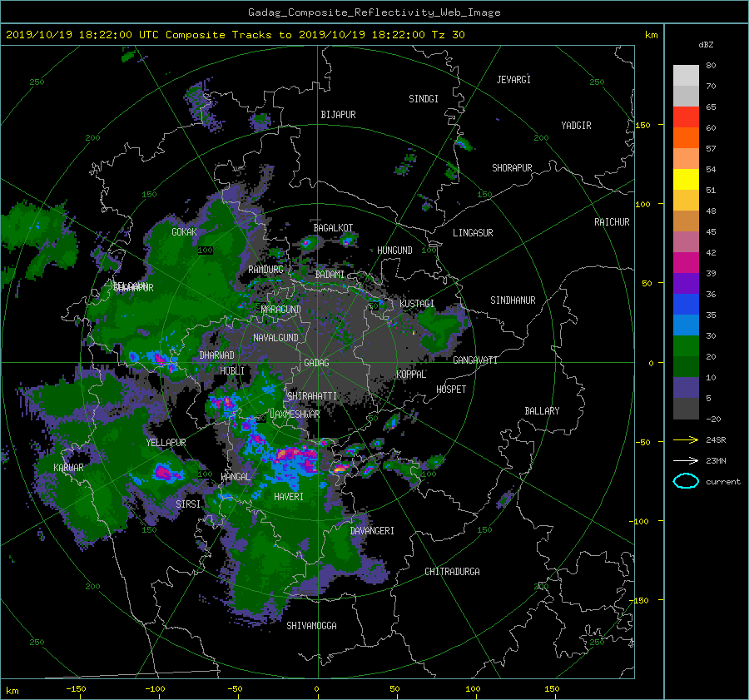This screenshot has width=749, height=700.
Task: Click the BALLARY city label
Action: click(542, 411)
